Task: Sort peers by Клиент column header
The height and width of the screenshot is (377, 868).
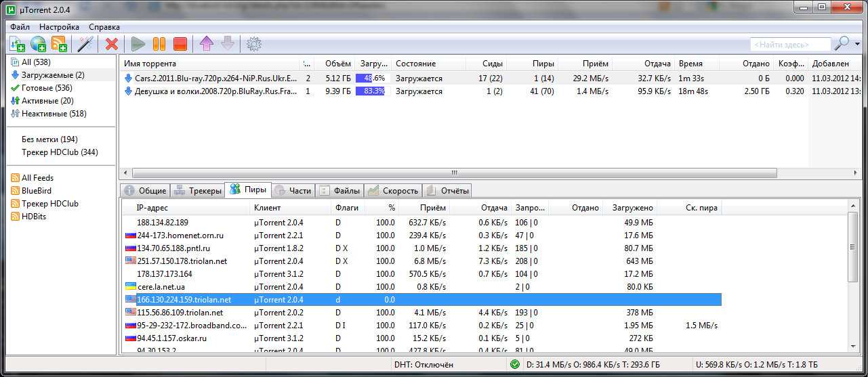Action: (291, 208)
